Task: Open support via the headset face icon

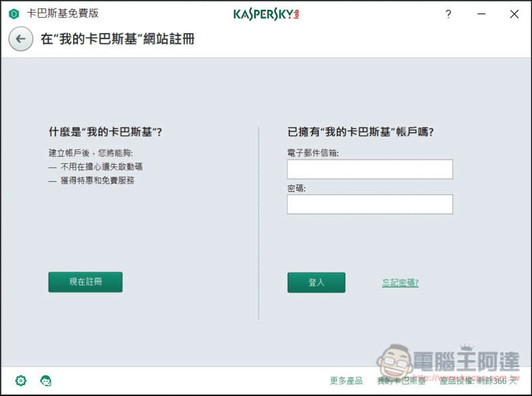Action: (x=46, y=381)
